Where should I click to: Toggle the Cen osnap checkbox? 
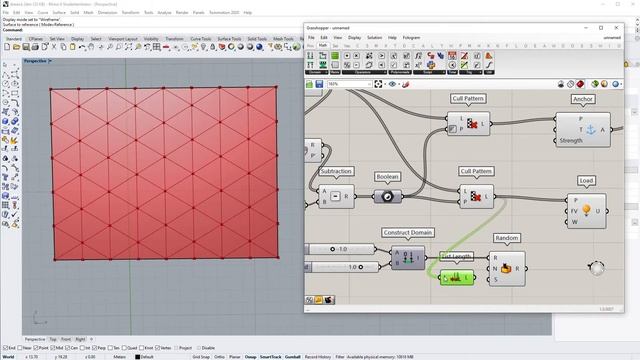click(x=67, y=348)
